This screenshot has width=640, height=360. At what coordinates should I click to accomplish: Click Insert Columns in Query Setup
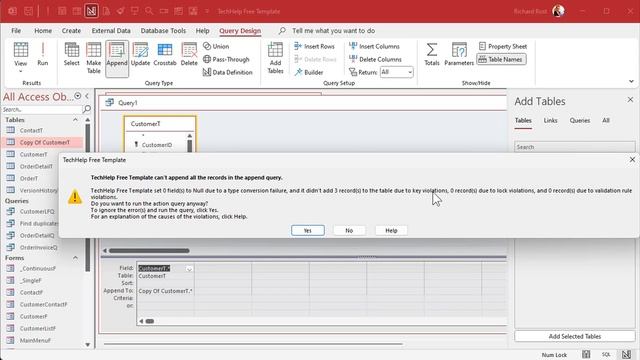[374, 46]
